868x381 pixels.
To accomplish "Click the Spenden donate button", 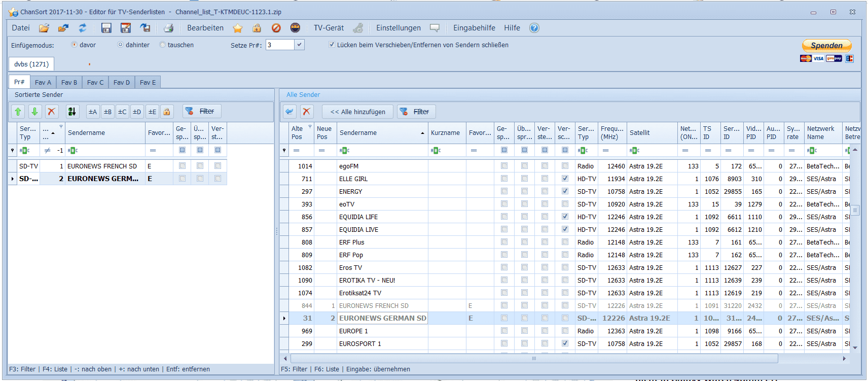I will point(826,45).
